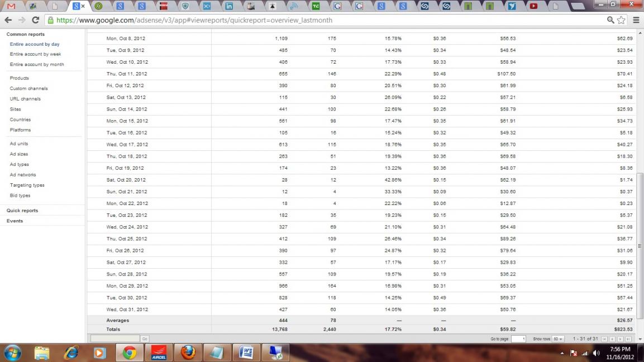This screenshot has height=362, width=644.
Task: Open the URL channels report
Action: (x=25, y=99)
